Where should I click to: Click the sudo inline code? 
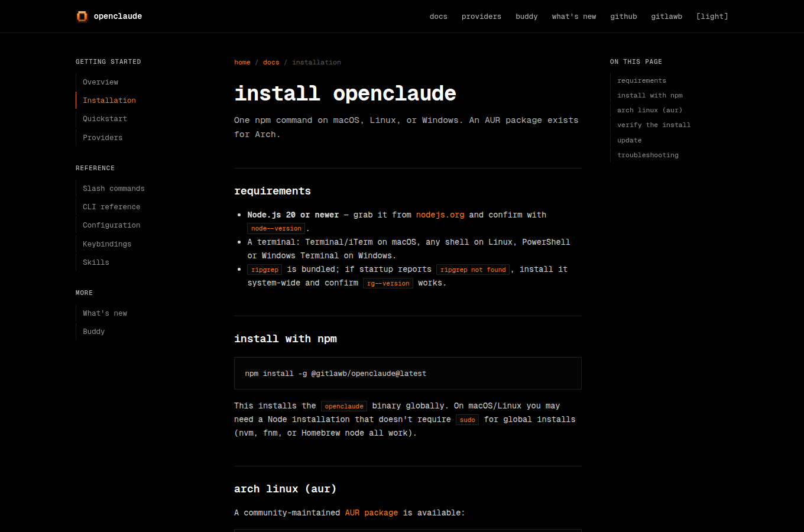(467, 420)
